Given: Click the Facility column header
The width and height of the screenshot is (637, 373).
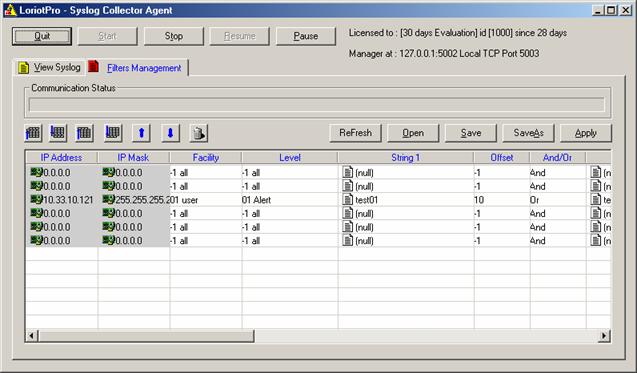Looking at the screenshot, I should (206, 158).
